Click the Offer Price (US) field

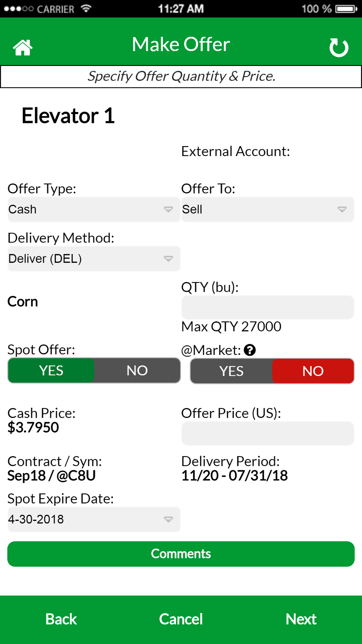pyautogui.click(x=268, y=433)
